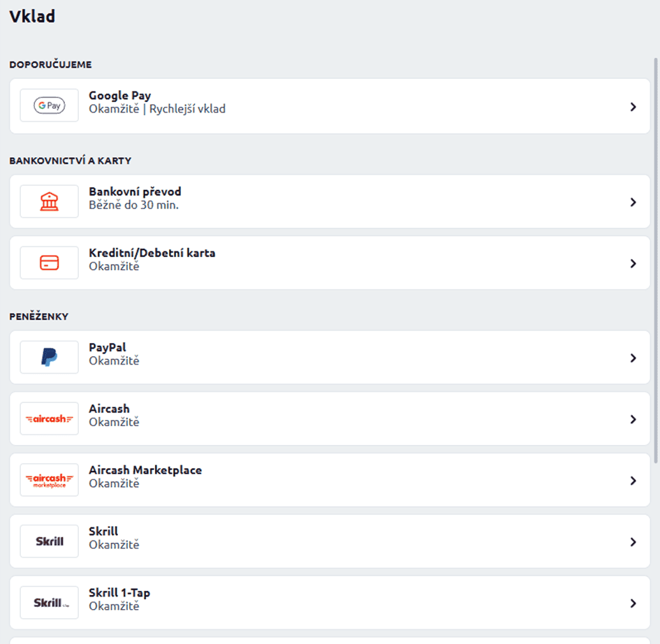Click the "Vklad" page title
This screenshot has width=660, height=644.
pos(32,17)
